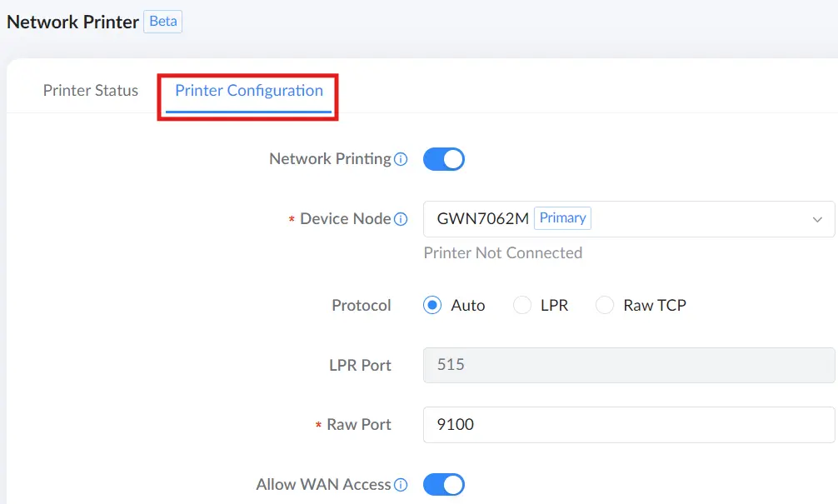Image resolution: width=838 pixels, height=504 pixels.
Task: Click the Raw Port 9100 field
Action: (628, 425)
